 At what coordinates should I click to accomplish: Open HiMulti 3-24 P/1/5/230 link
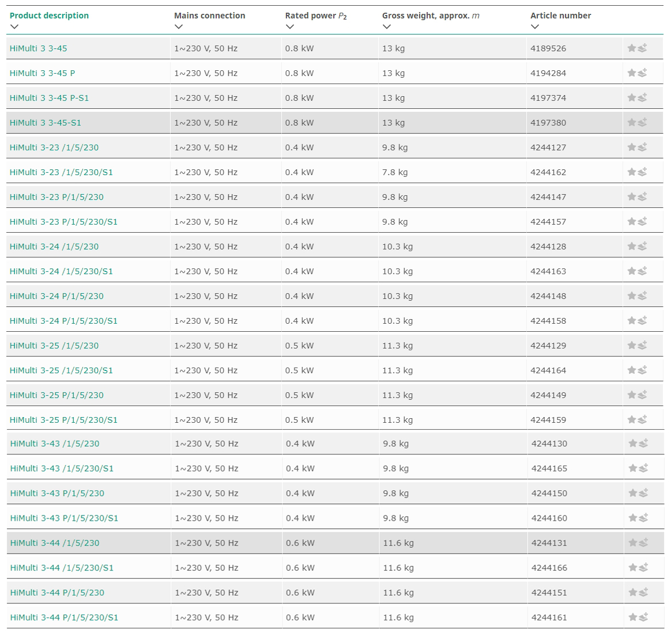(56, 297)
